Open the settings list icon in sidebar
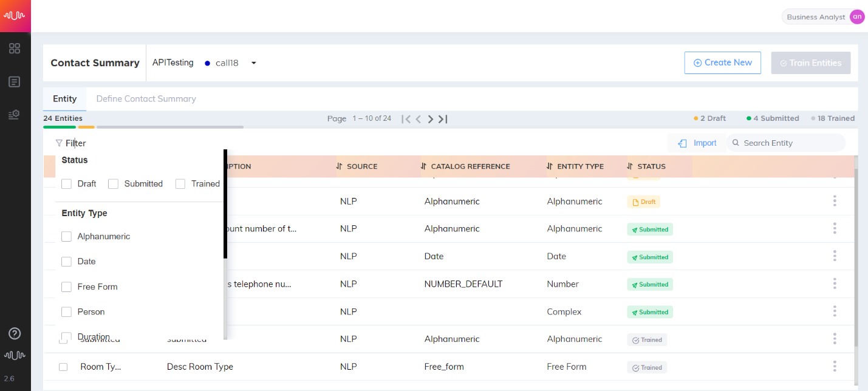868x391 pixels. 15,114
